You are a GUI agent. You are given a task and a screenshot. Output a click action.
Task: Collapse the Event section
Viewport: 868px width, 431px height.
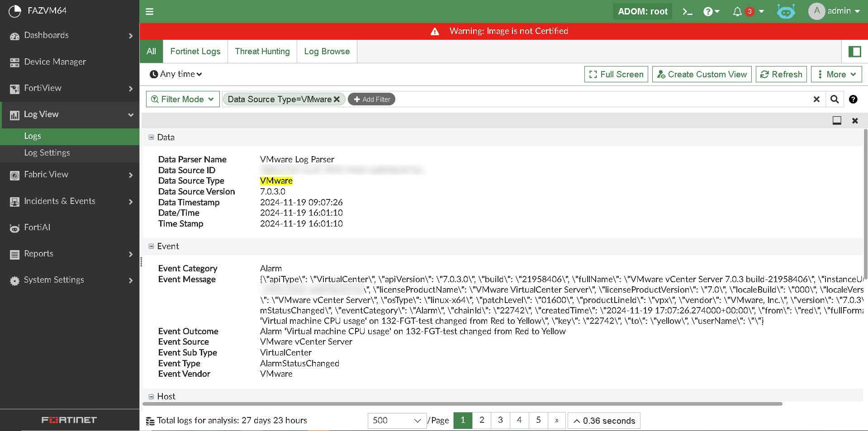[151, 246]
